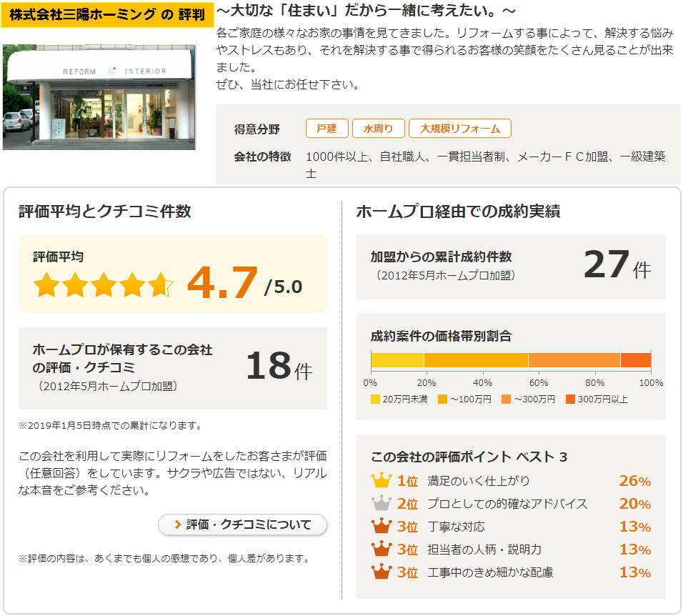Viewport: 683px width, 616px height.
Task: Click the 得意分野 label
Action: click(x=256, y=129)
